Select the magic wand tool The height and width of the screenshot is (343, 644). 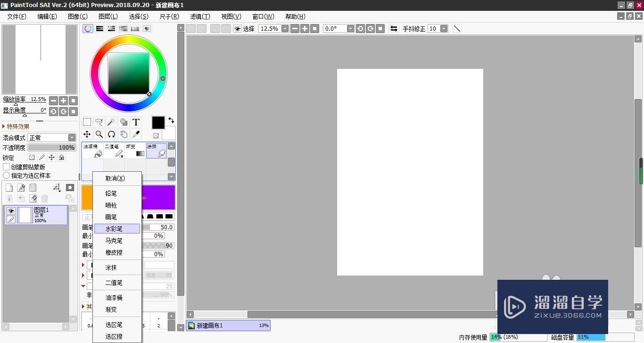point(111,122)
